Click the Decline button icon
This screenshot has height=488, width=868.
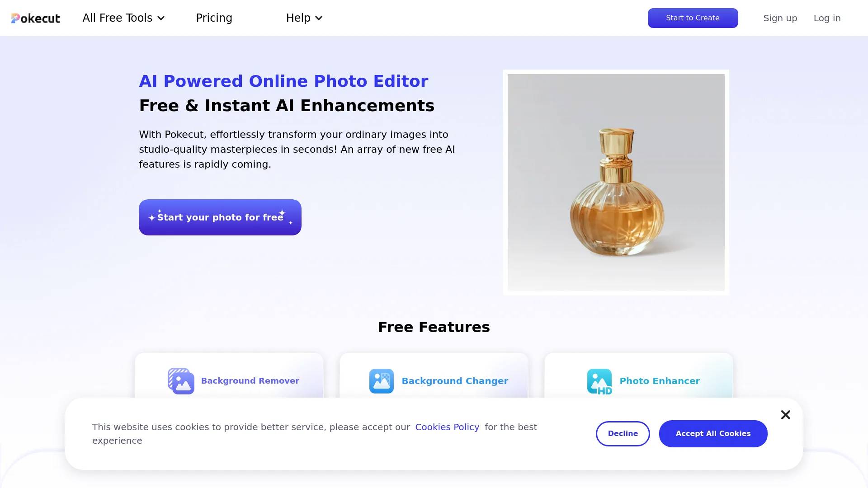623,433
